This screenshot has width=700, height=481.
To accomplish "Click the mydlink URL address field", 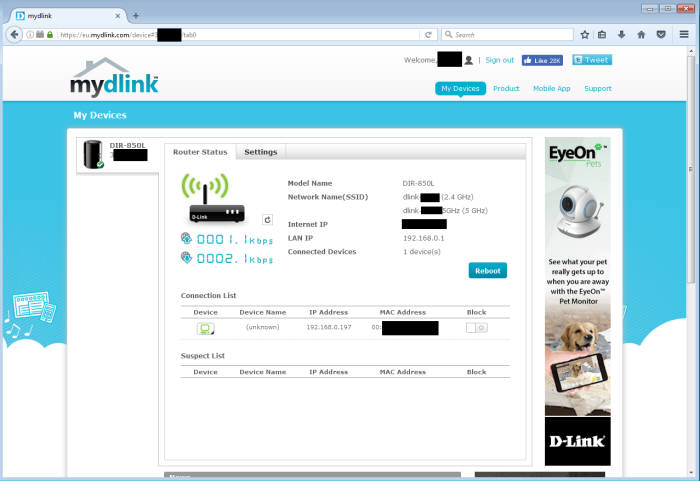I will 239,35.
